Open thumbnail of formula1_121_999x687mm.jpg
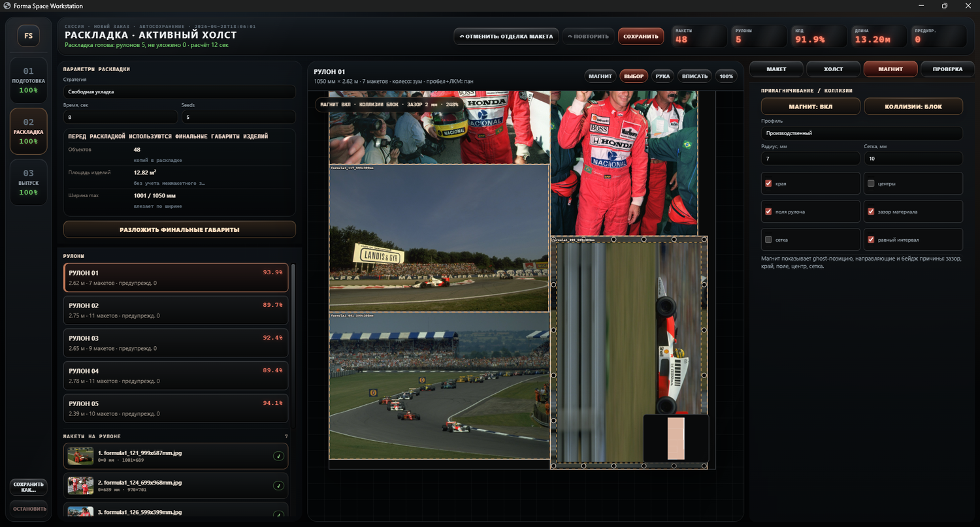 80,456
